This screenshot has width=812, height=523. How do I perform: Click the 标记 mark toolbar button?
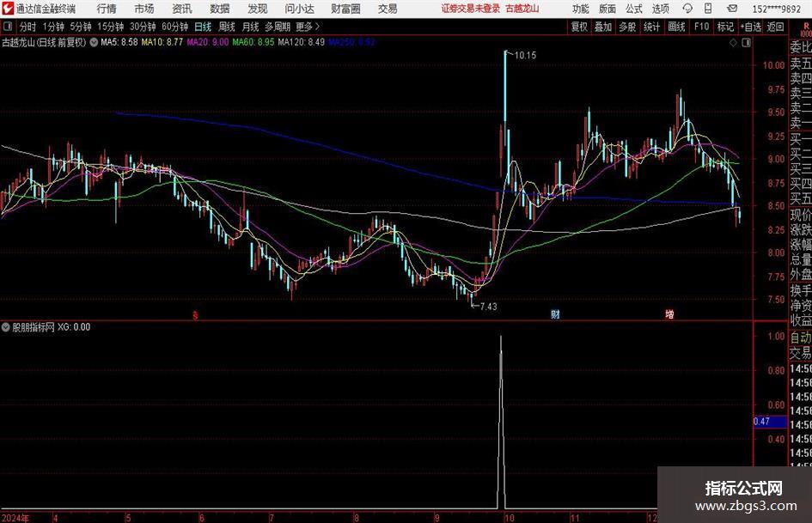(x=725, y=27)
